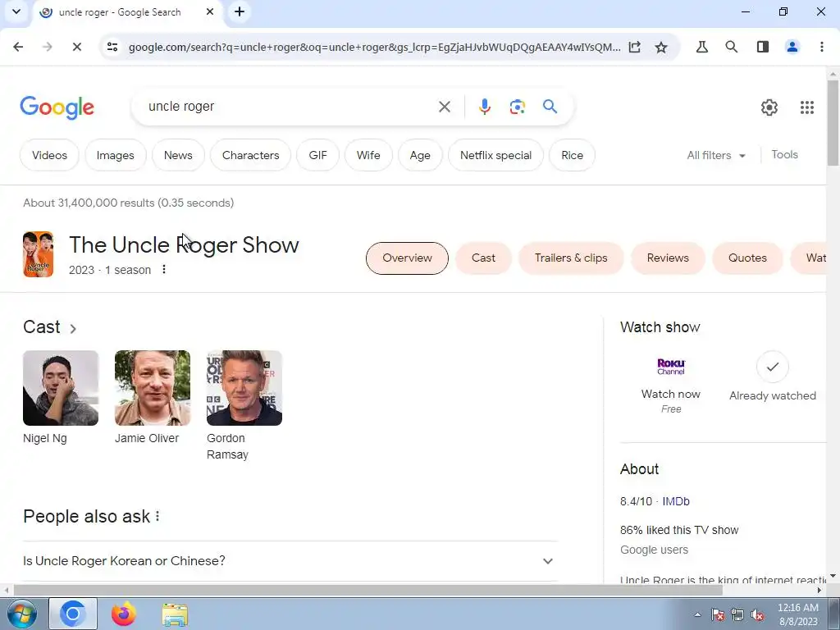This screenshot has width=840, height=630.
Task: Open the Windows Start menu
Action: (22, 614)
